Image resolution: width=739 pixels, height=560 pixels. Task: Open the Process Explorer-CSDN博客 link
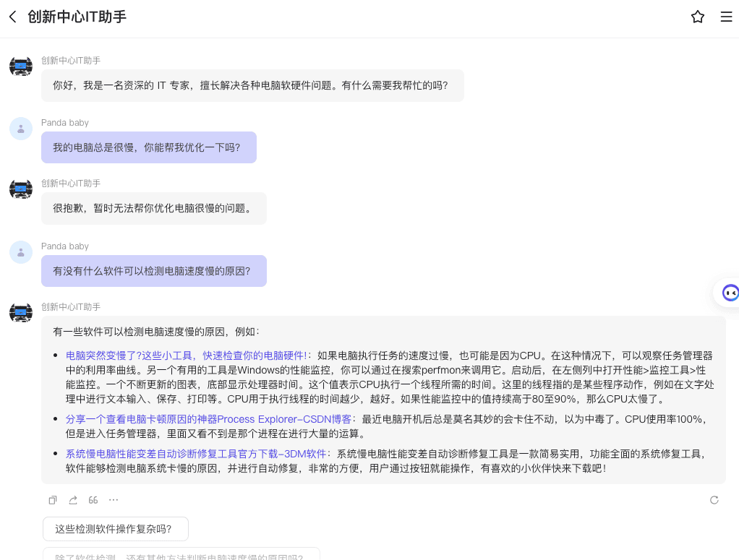pos(210,419)
